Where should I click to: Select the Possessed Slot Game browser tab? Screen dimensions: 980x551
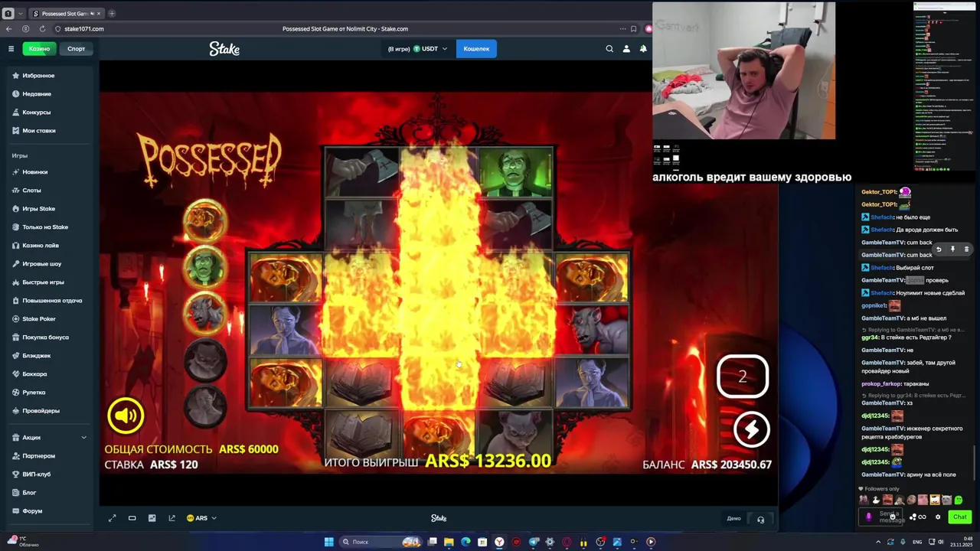(x=67, y=14)
